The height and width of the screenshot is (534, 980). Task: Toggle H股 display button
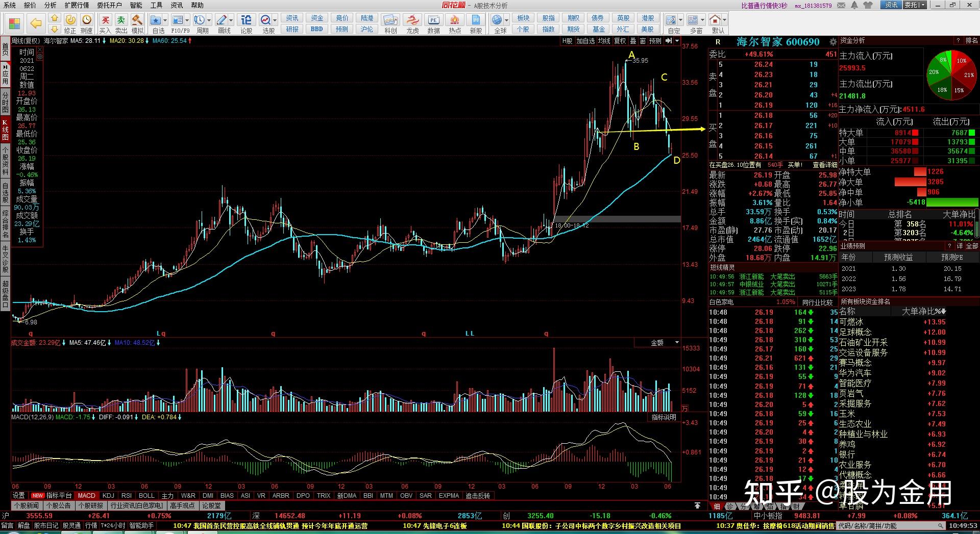[x=567, y=41]
